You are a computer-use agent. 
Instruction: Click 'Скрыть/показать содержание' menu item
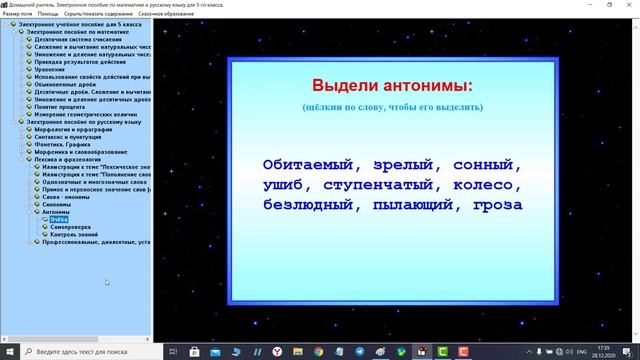pyautogui.click(x=98, y=14)
